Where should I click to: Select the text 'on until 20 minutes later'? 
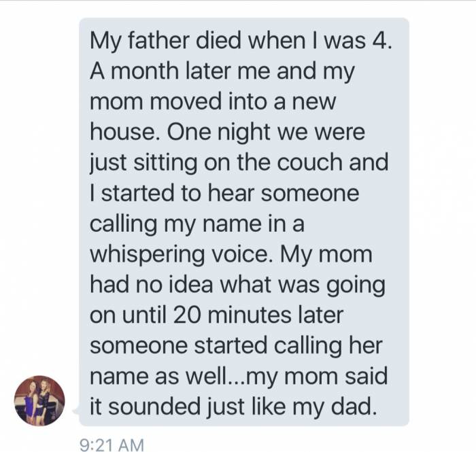[216, 315]
